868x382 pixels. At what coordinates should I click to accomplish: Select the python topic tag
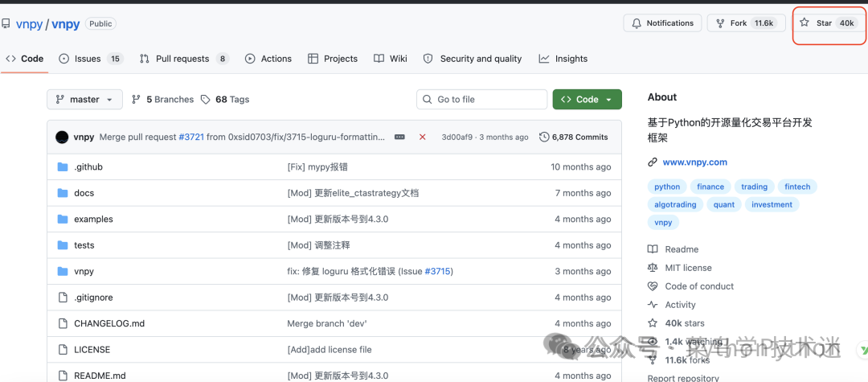[667, 187]
